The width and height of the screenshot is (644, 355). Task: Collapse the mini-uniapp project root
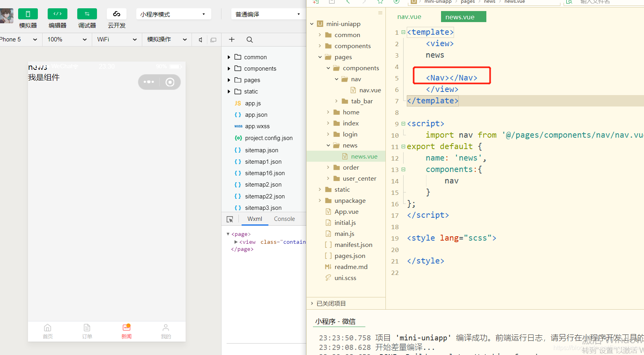(312, 24)
